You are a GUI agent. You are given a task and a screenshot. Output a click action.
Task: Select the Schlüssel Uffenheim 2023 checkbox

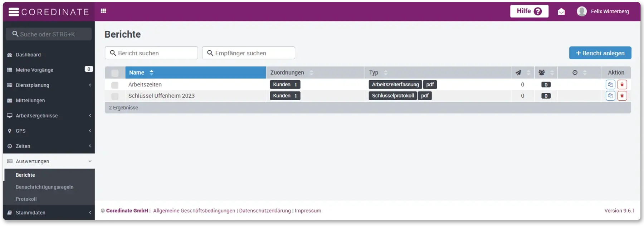point(115,96)
